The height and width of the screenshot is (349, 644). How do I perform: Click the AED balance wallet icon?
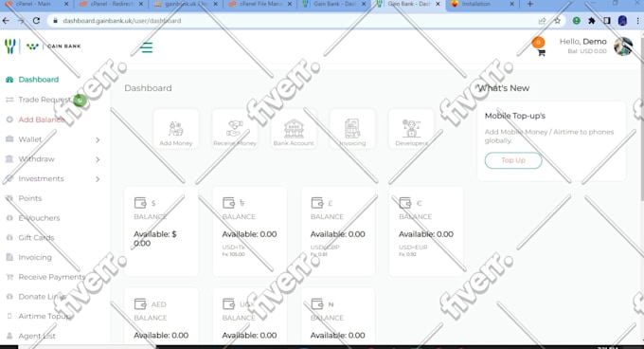(x=140, y=303)
